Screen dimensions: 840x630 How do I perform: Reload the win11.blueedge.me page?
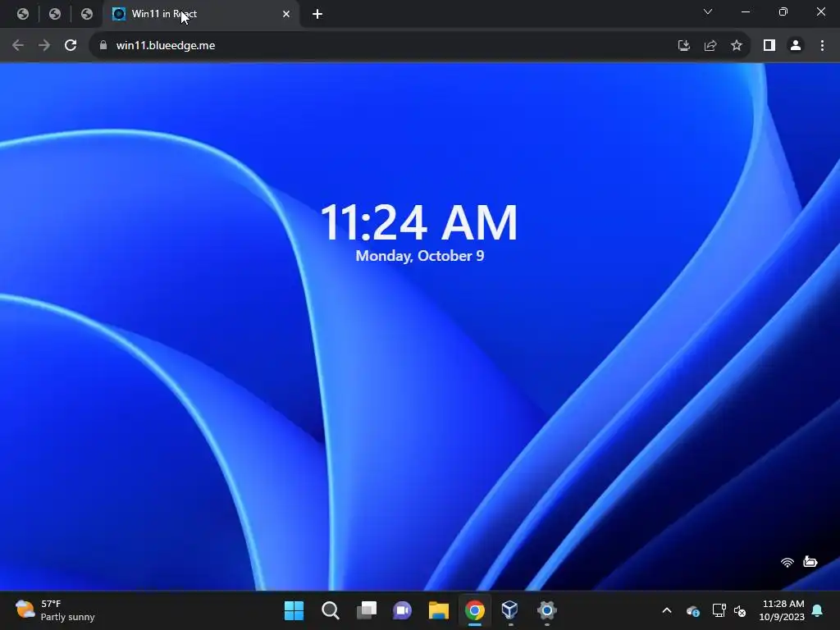(71, 46)
